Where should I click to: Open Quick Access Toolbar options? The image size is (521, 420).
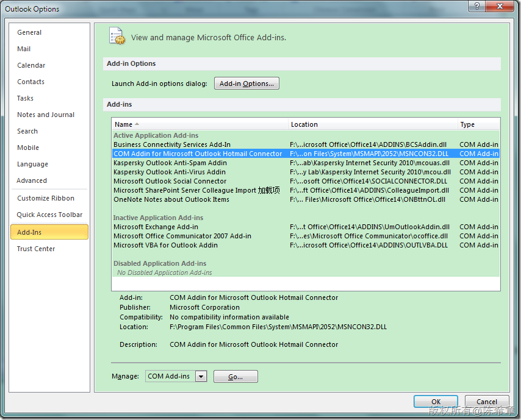tap(49, 215)
